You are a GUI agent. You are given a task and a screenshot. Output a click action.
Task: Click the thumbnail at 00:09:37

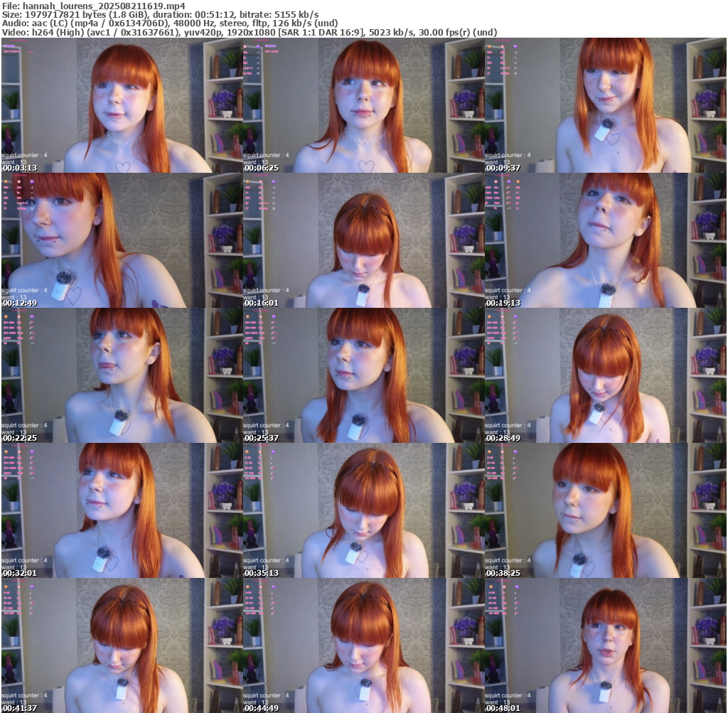click(605, 105)
